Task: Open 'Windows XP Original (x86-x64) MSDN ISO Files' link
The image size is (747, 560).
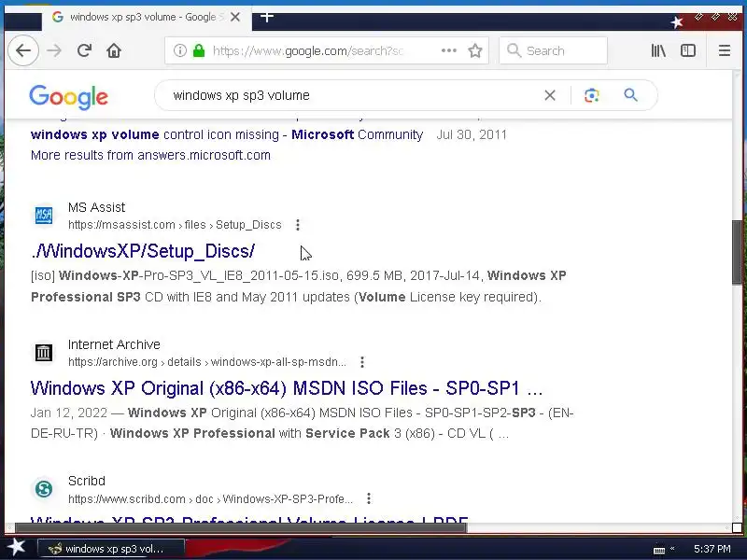Action: click(287, 388)
